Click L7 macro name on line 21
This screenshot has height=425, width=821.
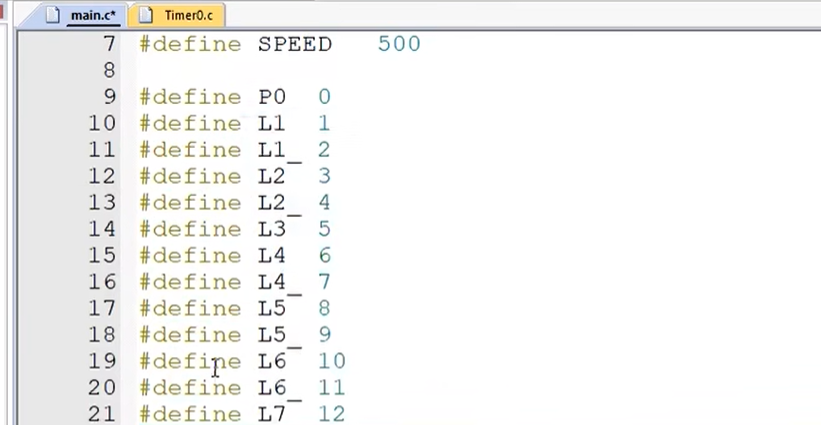pos(272,414)
